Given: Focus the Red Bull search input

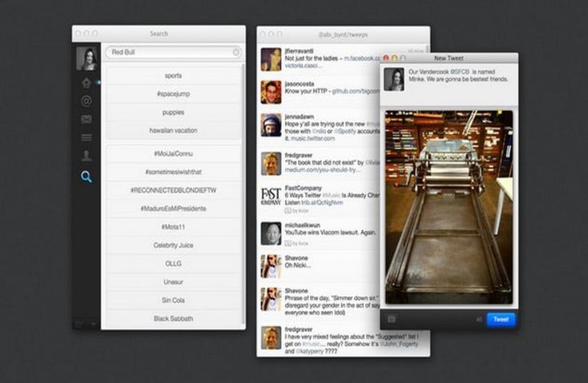Looking at the screenshot, I should pos(173,52).
